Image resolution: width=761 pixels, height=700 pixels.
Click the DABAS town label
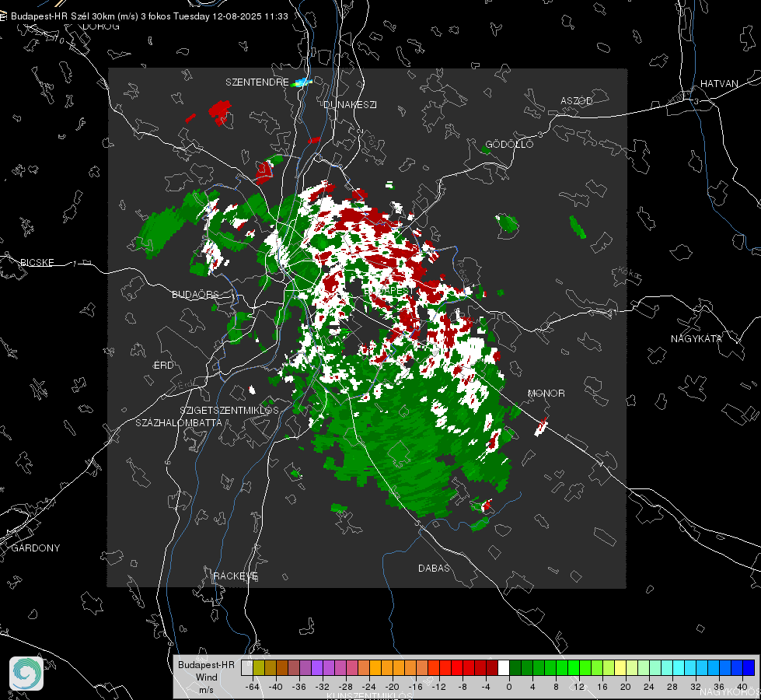434,569
